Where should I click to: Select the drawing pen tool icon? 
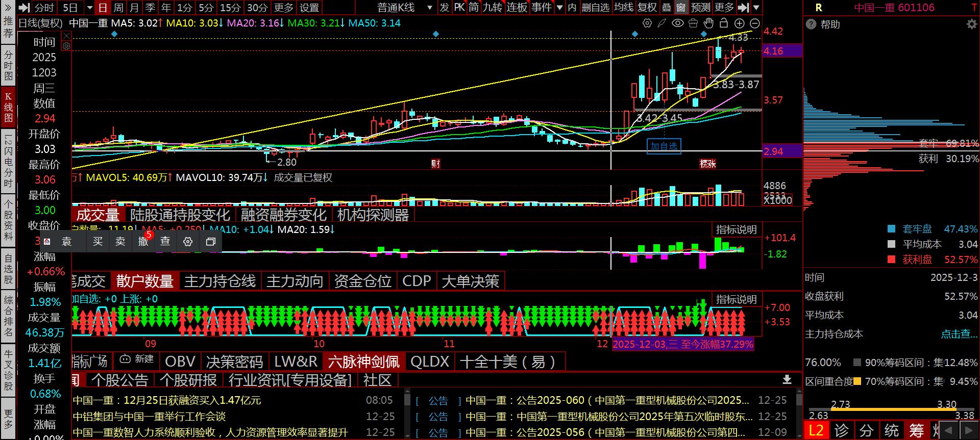pyautogui.click(x=662, y=23)
